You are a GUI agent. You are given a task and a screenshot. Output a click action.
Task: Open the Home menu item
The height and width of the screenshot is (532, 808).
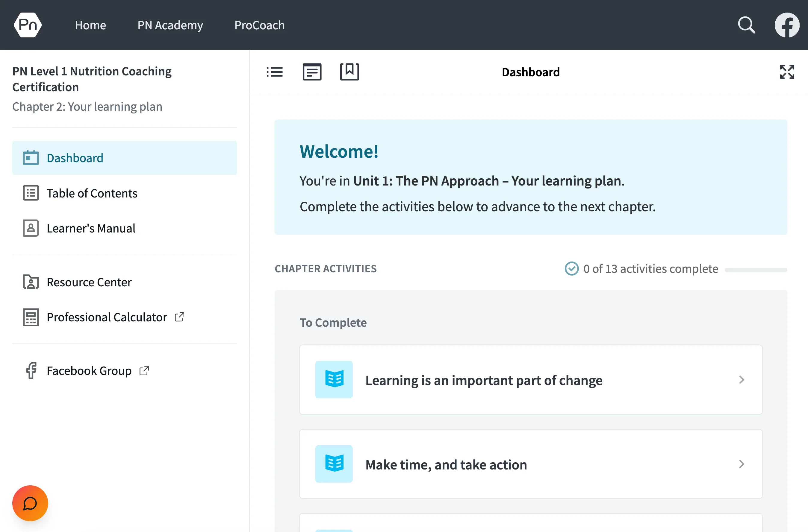[x=90, y=25]
